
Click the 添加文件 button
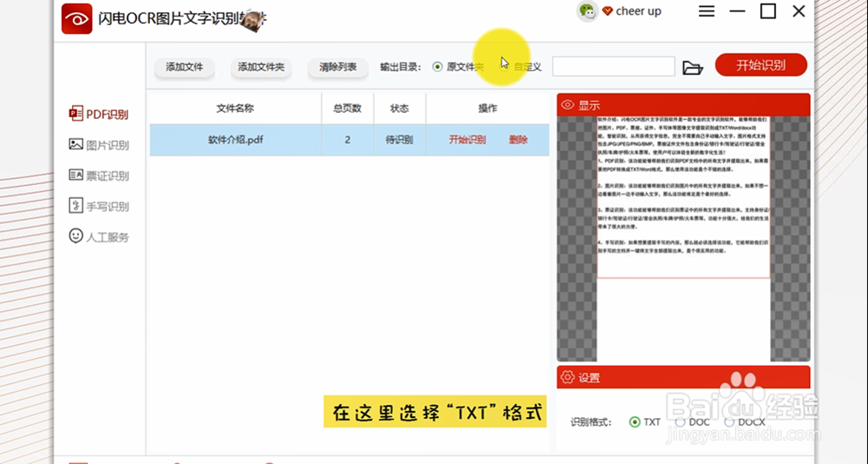click(x=184, y=67)
